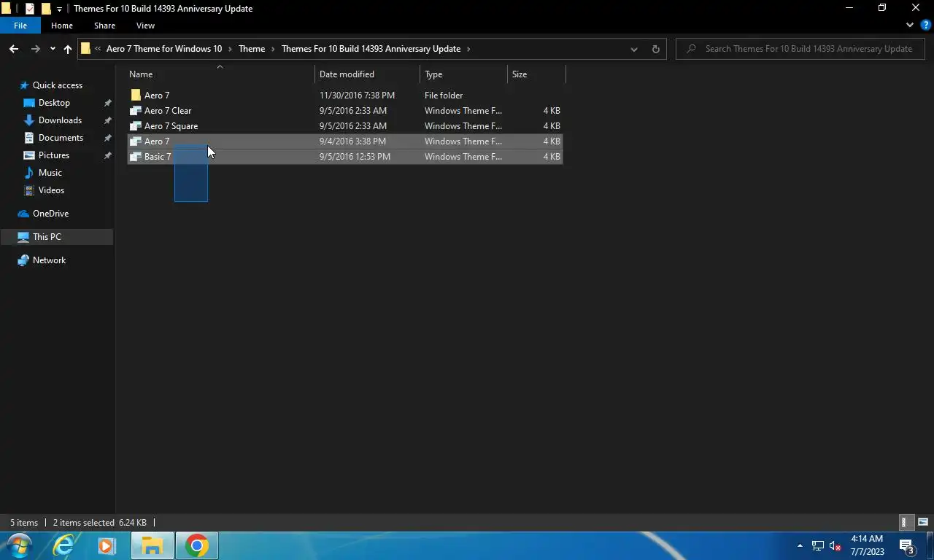Select the Basic 7 theme file

[x=344, y=157]
